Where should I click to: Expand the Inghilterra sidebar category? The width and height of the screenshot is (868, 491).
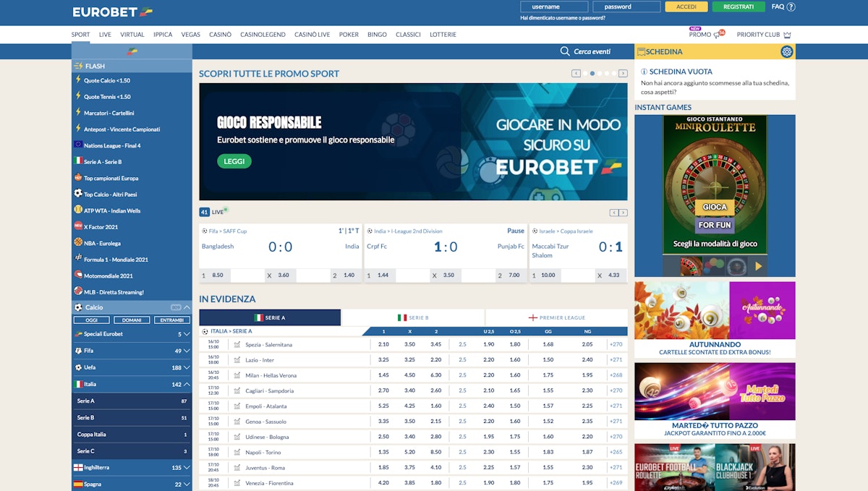pyautogui.click(x=188, y=467)
